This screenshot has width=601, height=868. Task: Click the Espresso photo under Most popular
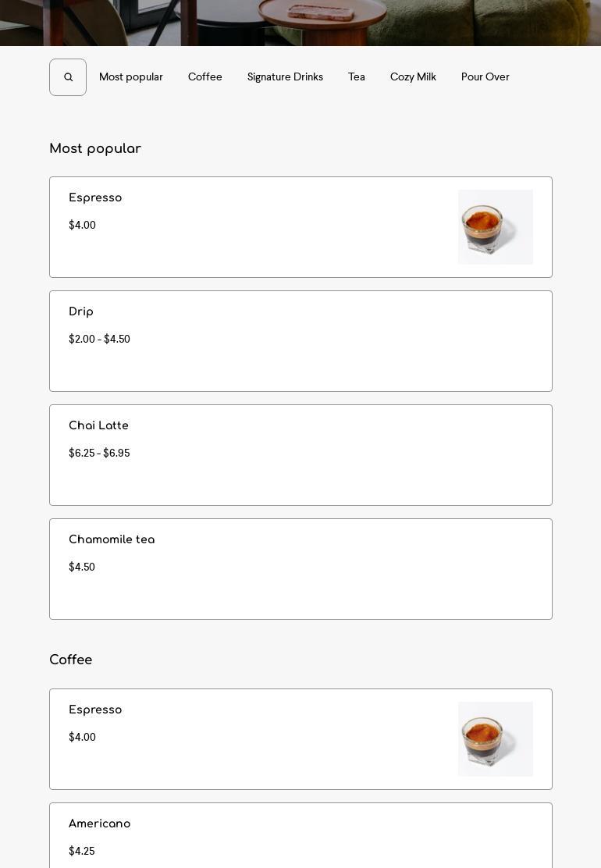(x=496, y=227)
